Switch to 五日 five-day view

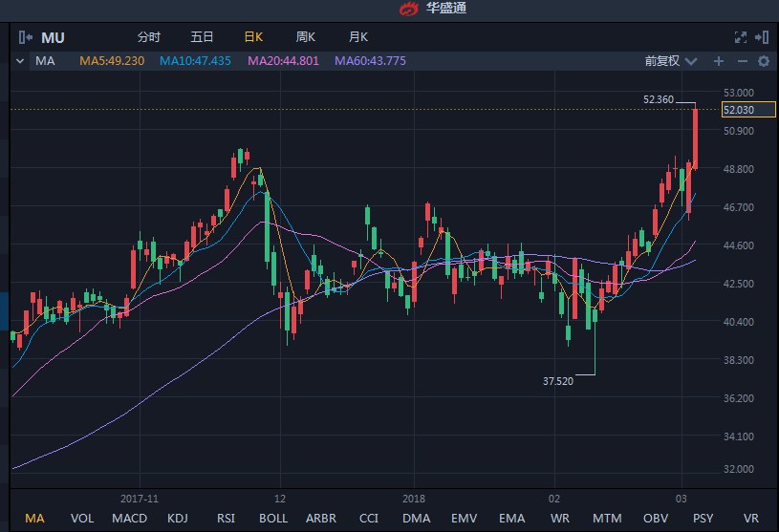[x=202, y=37]
